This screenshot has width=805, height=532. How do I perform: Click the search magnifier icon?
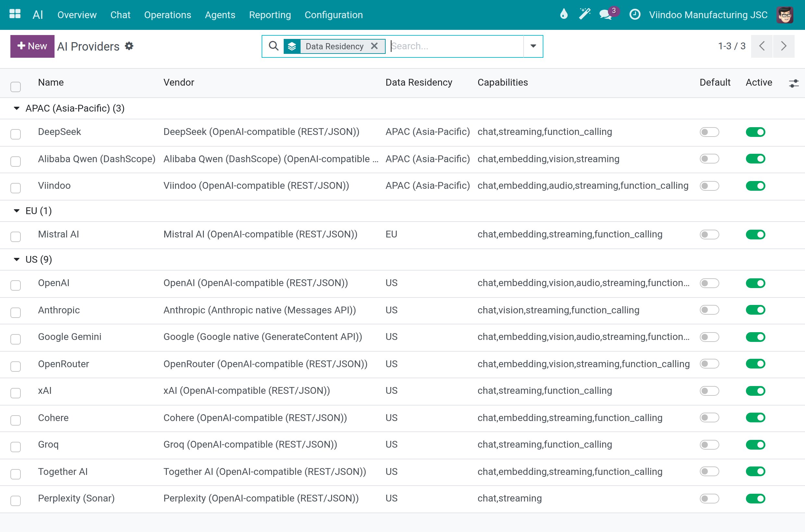pyautogui.click(x=273, y=46)
